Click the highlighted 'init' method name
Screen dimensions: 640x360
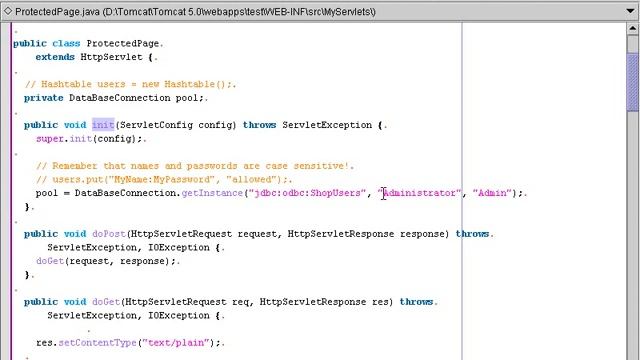[103, 125]
